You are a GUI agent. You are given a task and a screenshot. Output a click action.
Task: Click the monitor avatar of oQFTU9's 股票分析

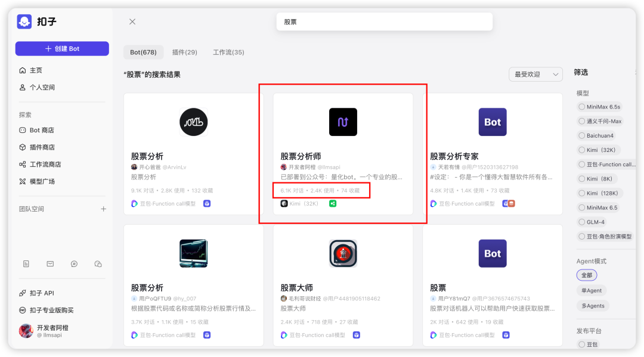click(x=193, y=253)
